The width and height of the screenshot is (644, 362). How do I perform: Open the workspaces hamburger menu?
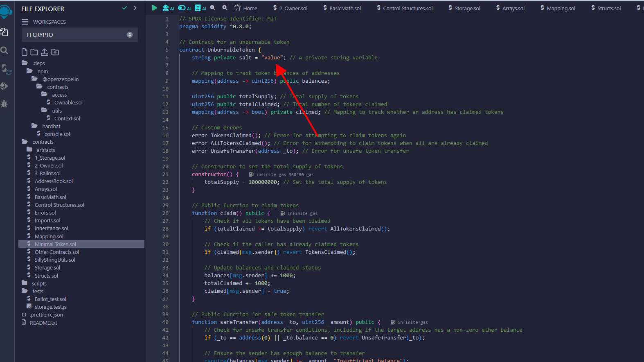click(25, 22)
